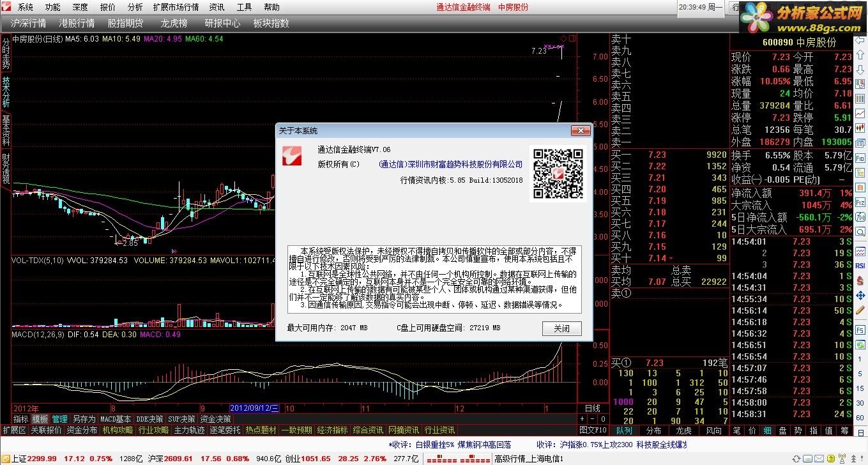Image resolution: width=868 pixels, height=465 pixels.
Task: Switch to 龙虎 tab under order queue
Action: click(684, 431)
